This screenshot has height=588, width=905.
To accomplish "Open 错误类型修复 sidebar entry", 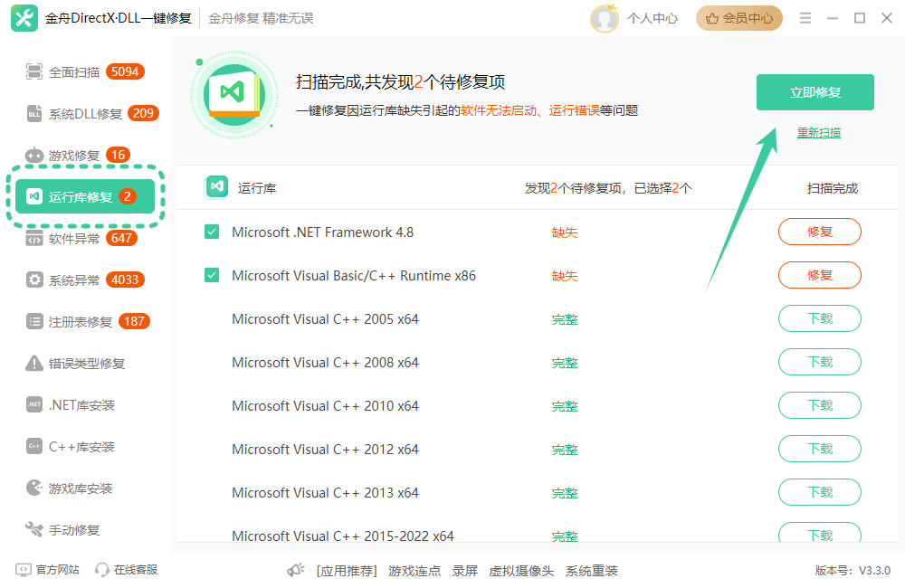I will (85, 363).
